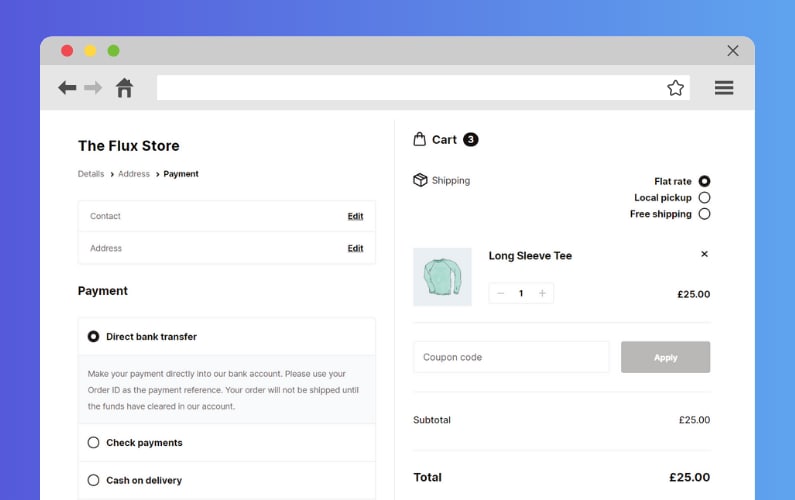Close the browser with the X icon
The width and height of the screenshot is (795, 500).
point(733,51)
